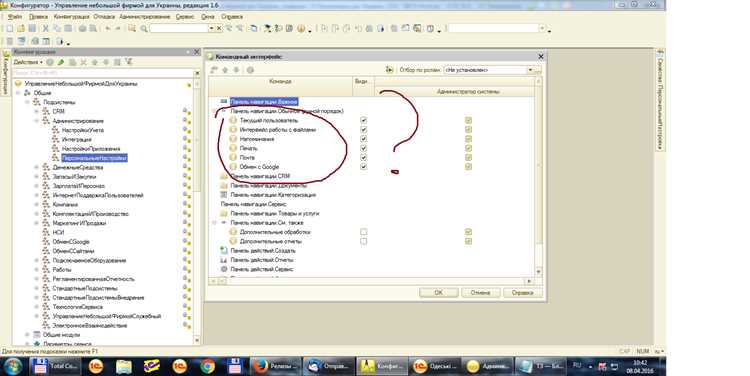Viewport: 750px width, 376px height.
Task: Select the Панель действий.Создать row
Action: (x=263, y=250)
